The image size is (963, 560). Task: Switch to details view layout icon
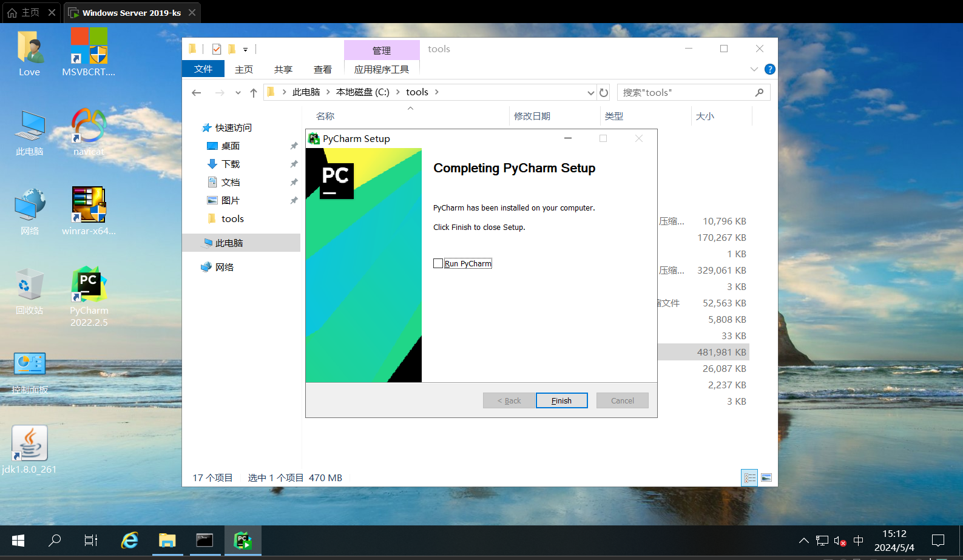point(750,477)
